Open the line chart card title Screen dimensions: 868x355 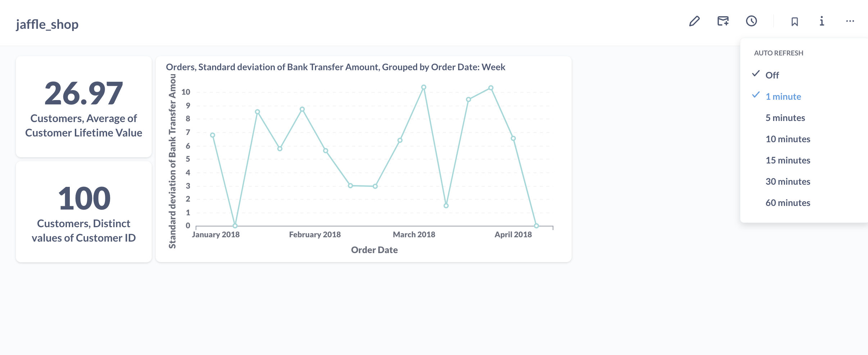pos(335,67)
